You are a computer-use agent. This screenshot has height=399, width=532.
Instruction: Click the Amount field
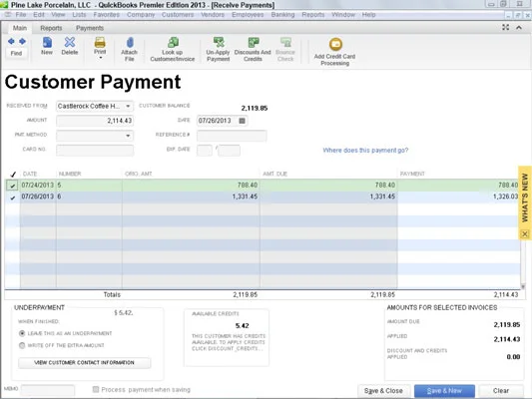click(95, 121)
